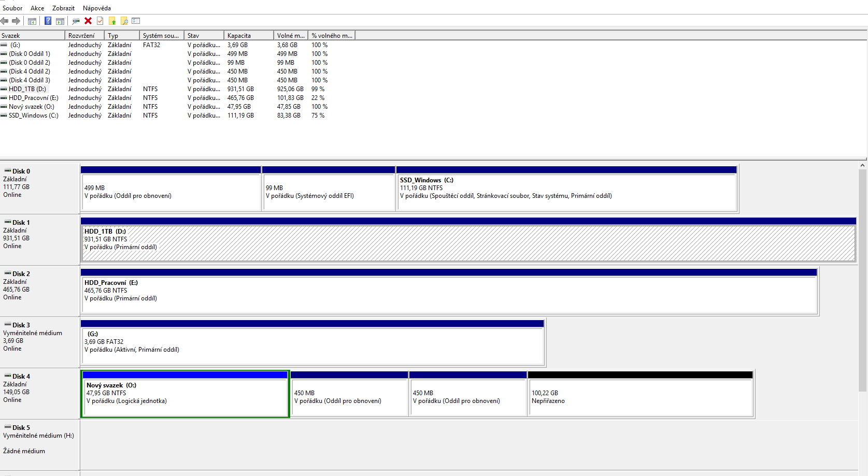Click the Forward arrow in toolbar

coord(16,21)
